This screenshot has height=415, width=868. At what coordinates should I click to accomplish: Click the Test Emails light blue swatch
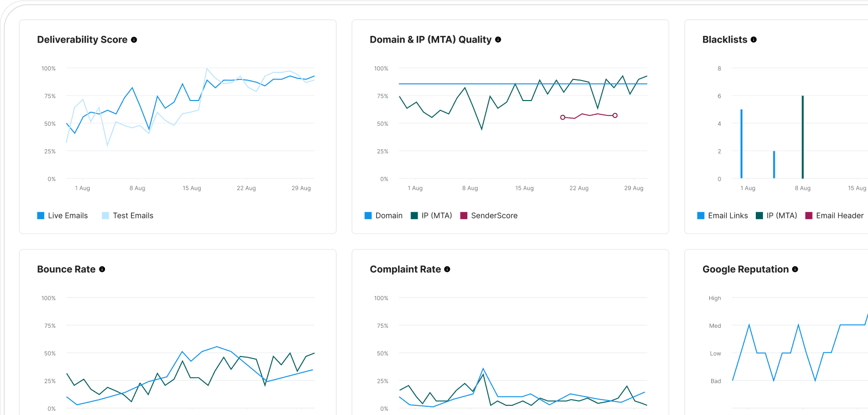[x=106, y=216]
